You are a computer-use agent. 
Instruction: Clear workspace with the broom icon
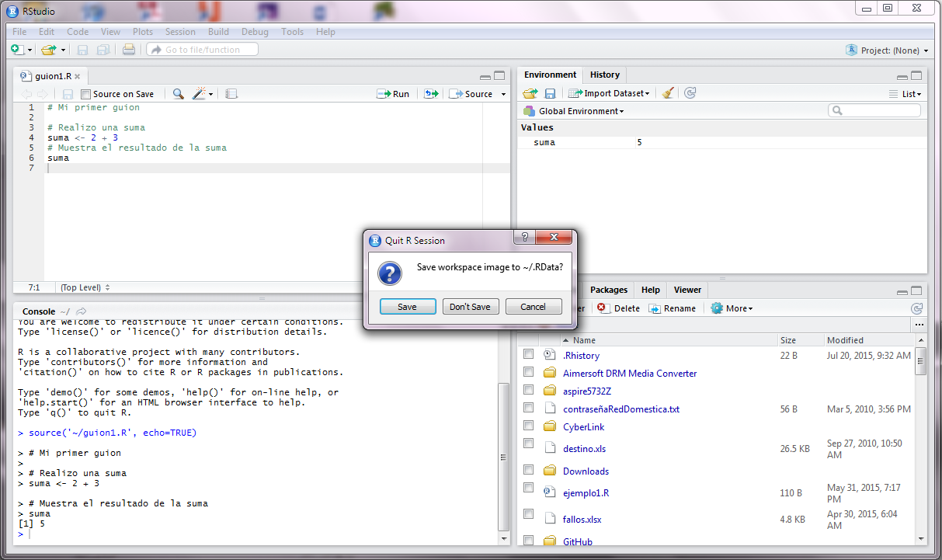click(668, 93)
